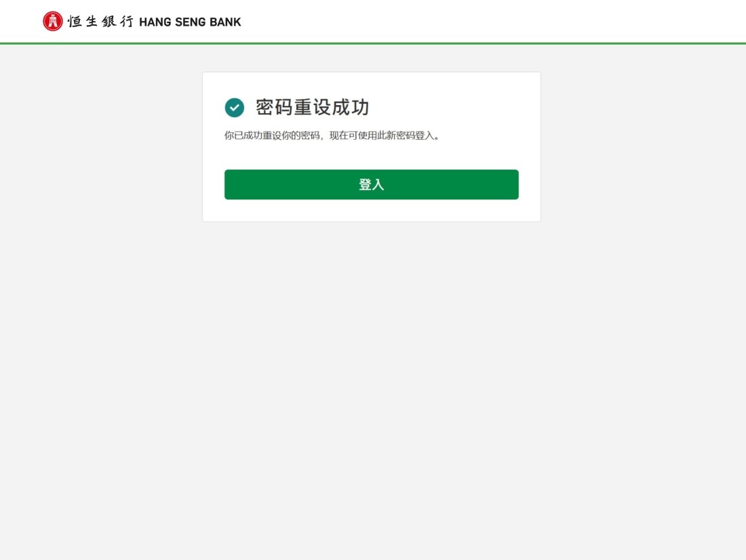Viewport: 746px width, 560px height.
Task: Click the word HANG in the header
Action: click(155, 22)
